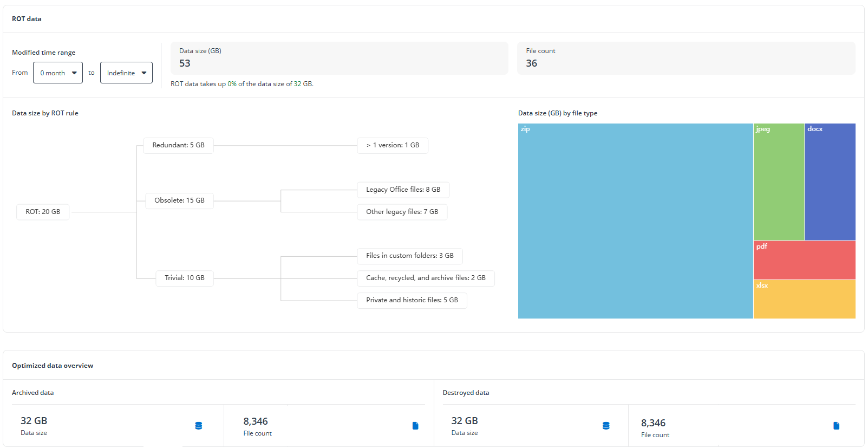The height and width of the screenshot is (448, 868).
Task: Click Destroyed data size database icon
Action: [x=606, y=426]
